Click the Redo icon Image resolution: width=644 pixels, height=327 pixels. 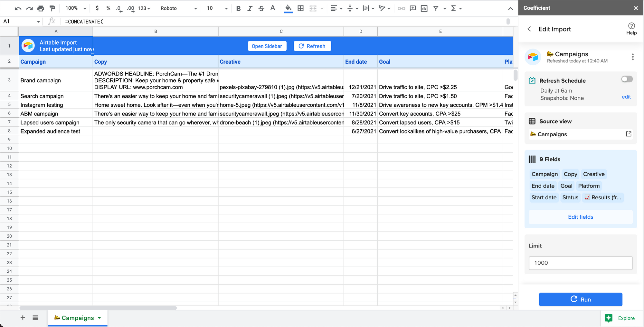[29, 8]
